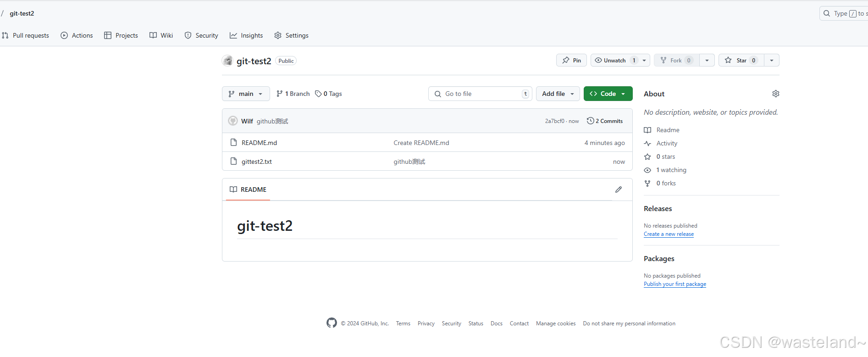Star the repository
868x357 pixels.
point(741,60)
